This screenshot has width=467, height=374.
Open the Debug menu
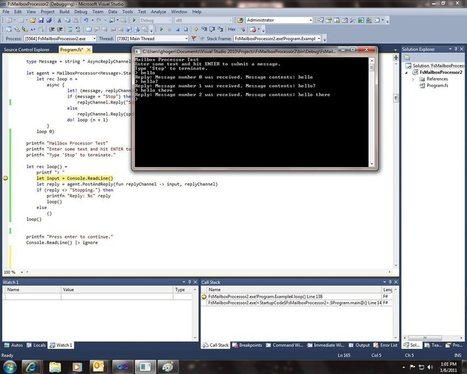tap(81, 12)
